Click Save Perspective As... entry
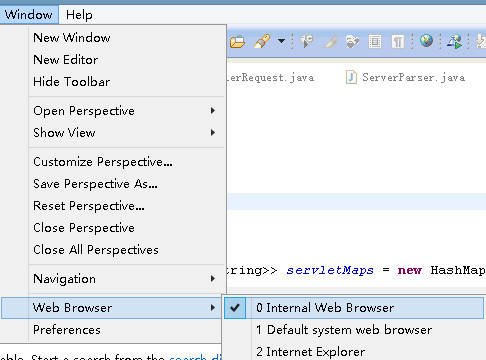This screenshot has width=486, height=360. coord(127,184)
